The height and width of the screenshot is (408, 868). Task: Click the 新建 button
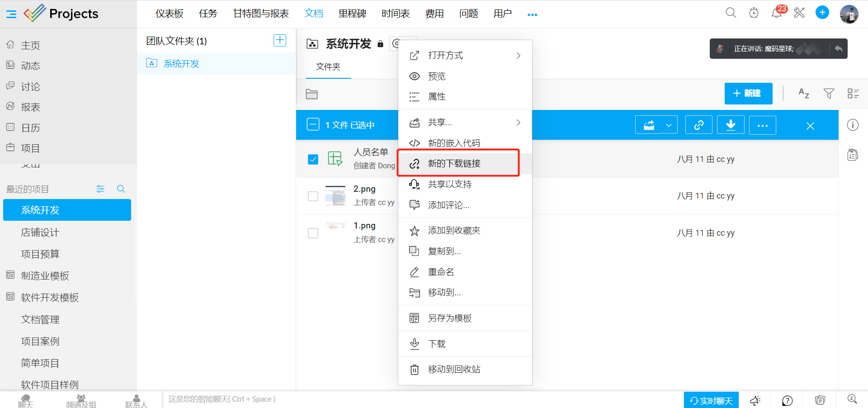point(748,94)
